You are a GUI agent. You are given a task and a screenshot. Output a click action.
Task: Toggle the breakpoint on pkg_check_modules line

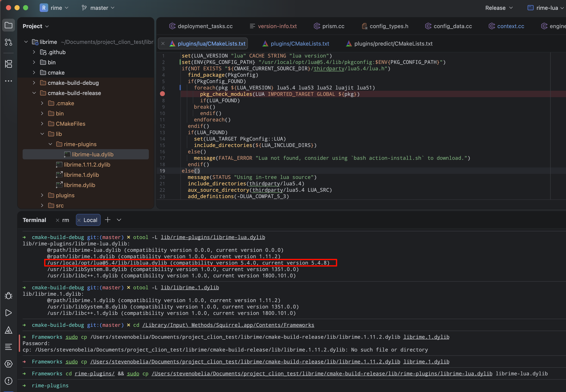pyautogui.click(x=162, y=94)
